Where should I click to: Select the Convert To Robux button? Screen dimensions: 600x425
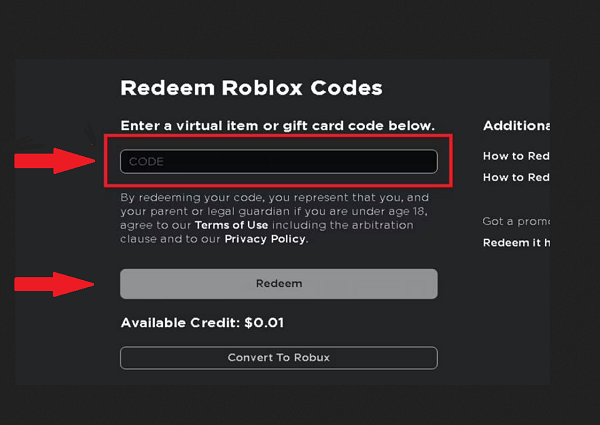click(279, 358)
